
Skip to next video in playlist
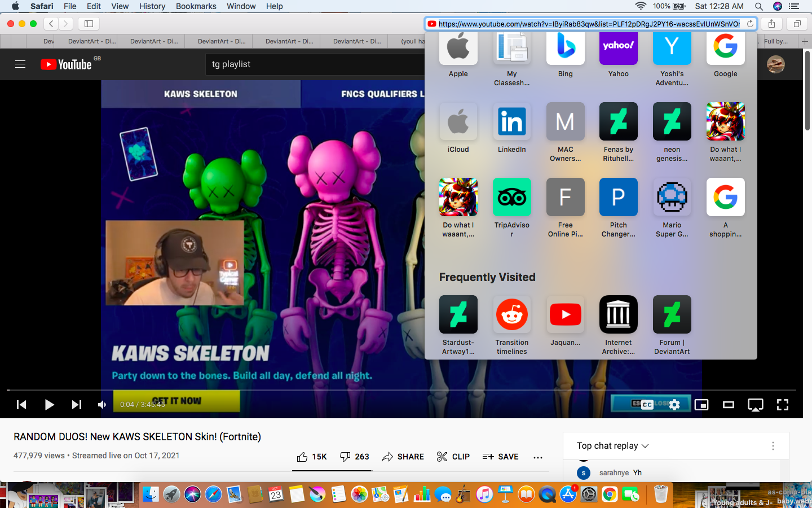76,404
